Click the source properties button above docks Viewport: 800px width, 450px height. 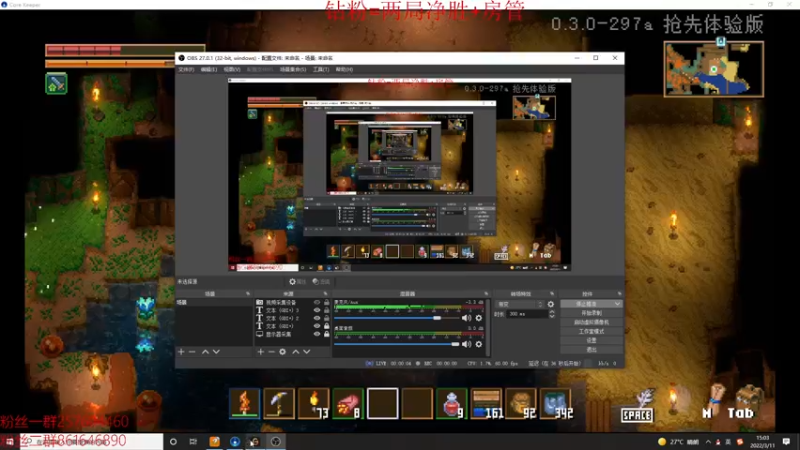(297, 282)
